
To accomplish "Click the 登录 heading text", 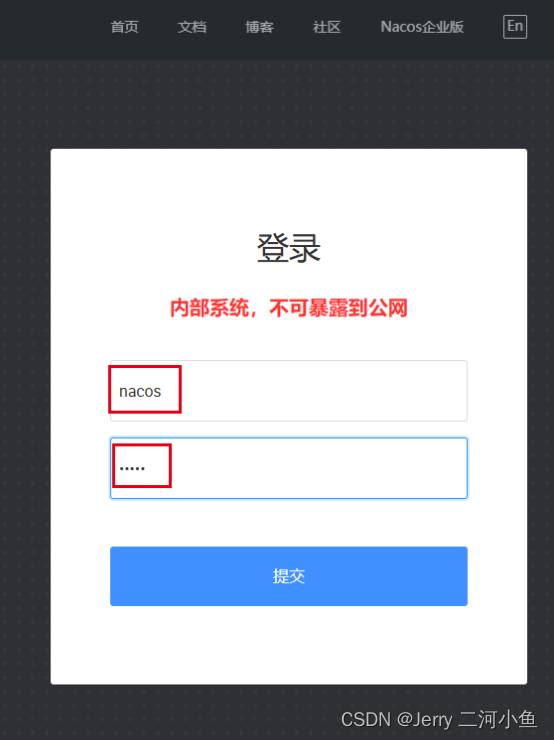I will (289, 248).
